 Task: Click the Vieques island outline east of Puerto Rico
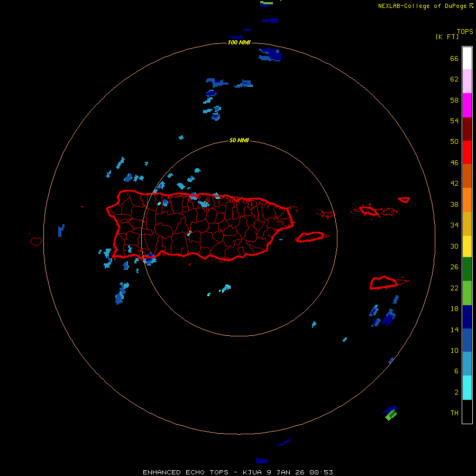tap(312, 237)
